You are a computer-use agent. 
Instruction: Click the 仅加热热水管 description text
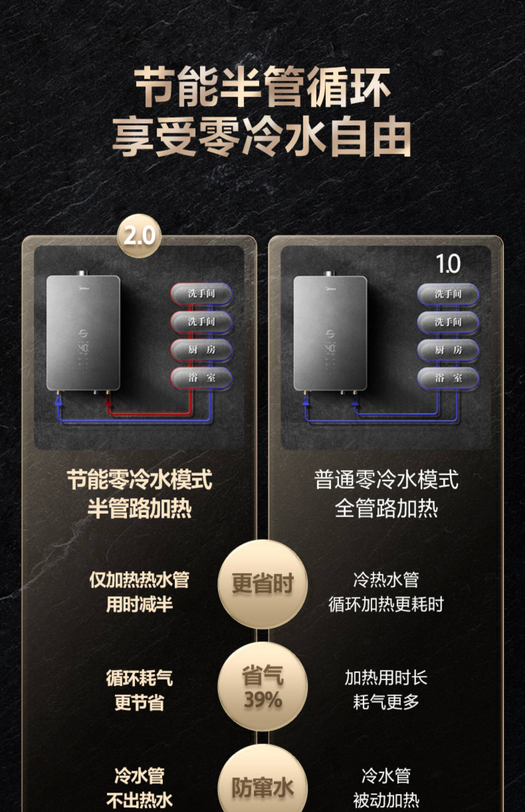click(x=139, y=580)
